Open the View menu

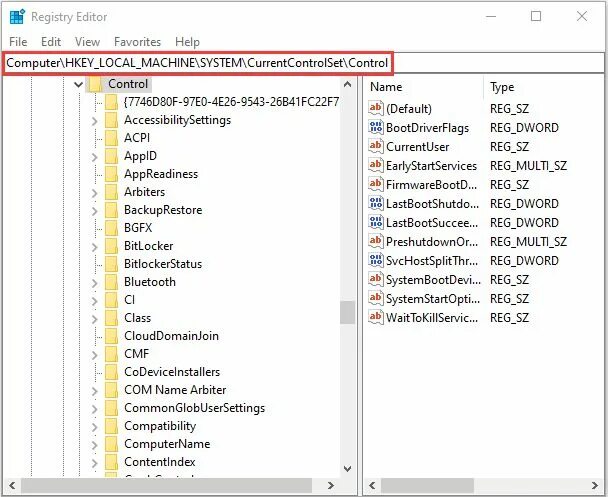tap(88, 42)
